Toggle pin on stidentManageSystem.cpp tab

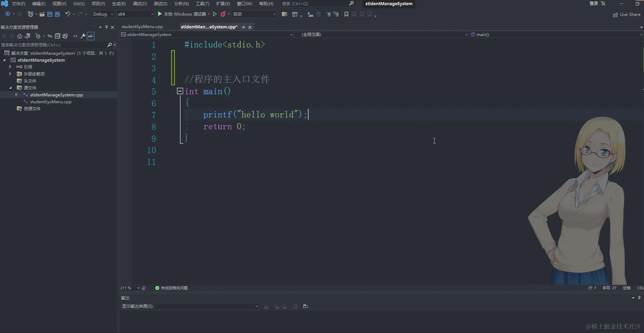[243, 27]
